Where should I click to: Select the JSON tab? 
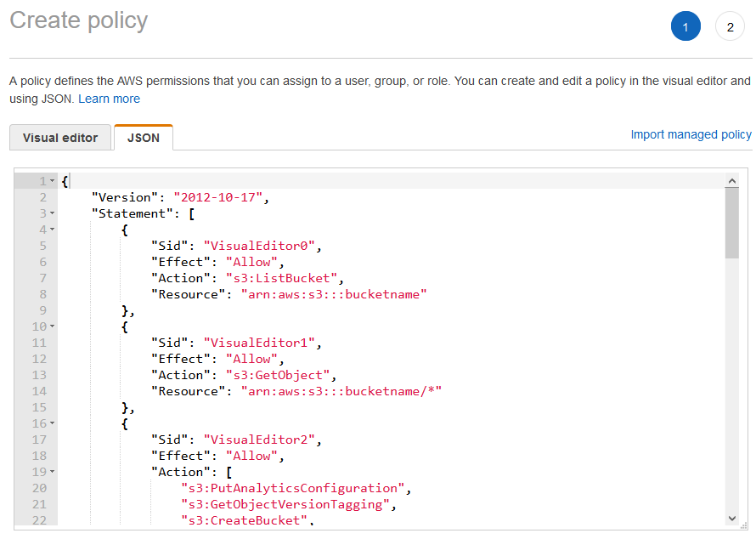(144, 138)
